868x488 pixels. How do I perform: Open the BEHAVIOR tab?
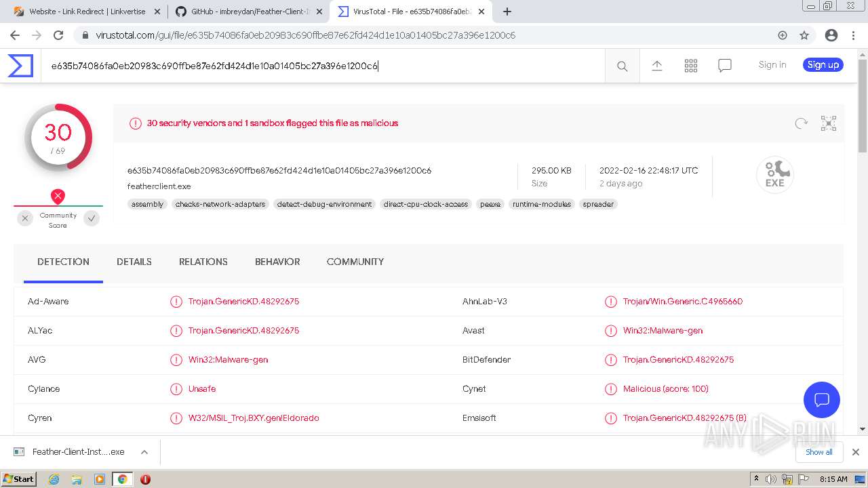tap(277, 262)
